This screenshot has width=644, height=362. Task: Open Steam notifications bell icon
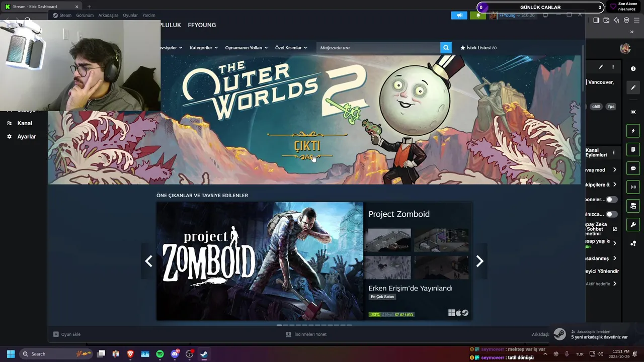coord(478,15)
